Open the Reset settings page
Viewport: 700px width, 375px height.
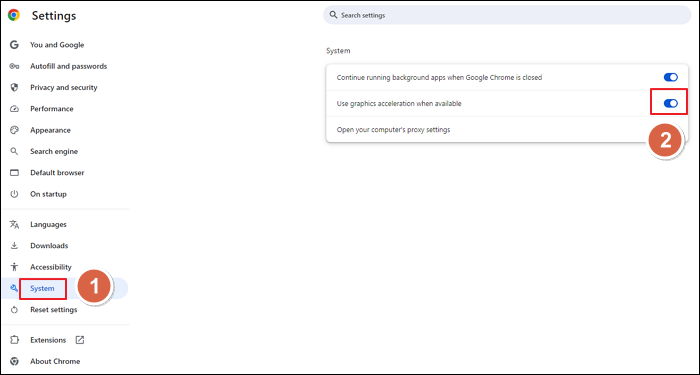(54, 310)
